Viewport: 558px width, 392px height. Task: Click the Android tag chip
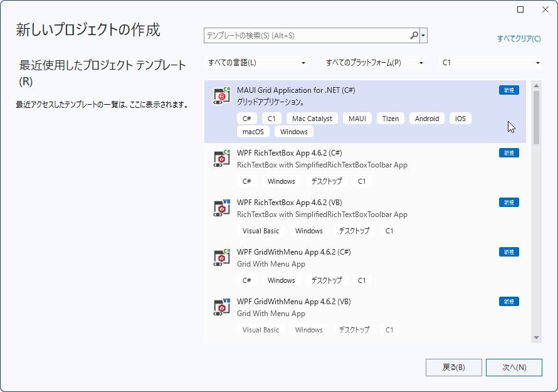tap(427, 119)
